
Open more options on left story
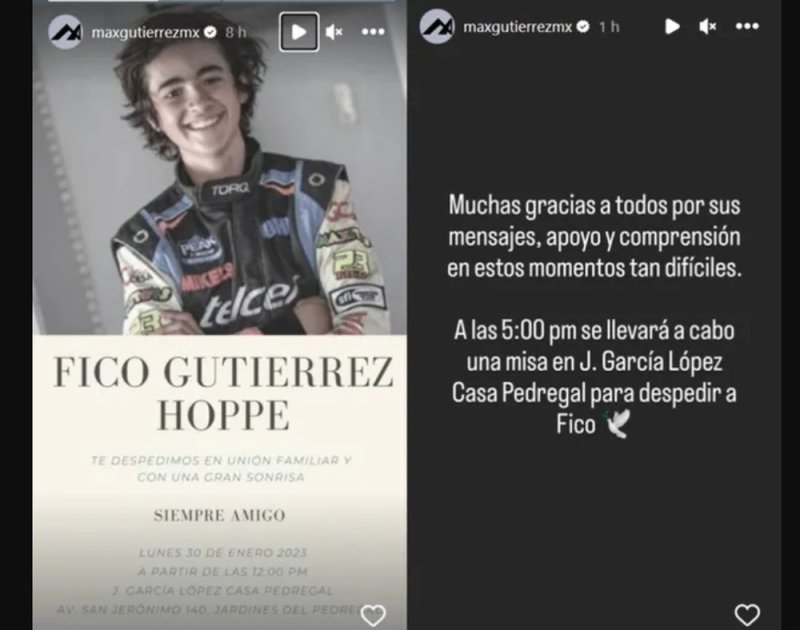[x=373, y=32]
